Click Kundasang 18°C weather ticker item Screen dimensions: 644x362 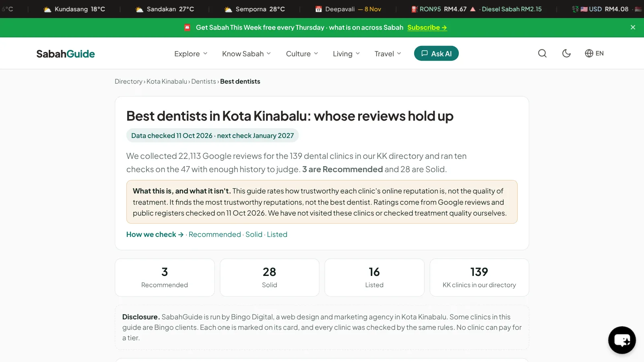[x=74, y=9]
